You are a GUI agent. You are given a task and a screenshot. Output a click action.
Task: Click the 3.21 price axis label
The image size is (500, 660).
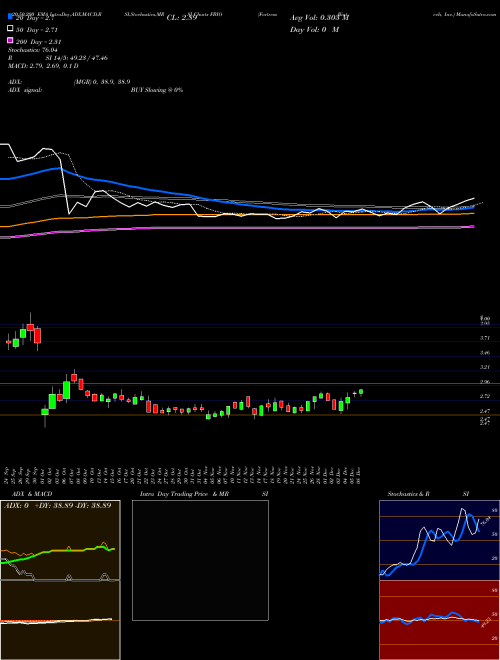point(485,367)
